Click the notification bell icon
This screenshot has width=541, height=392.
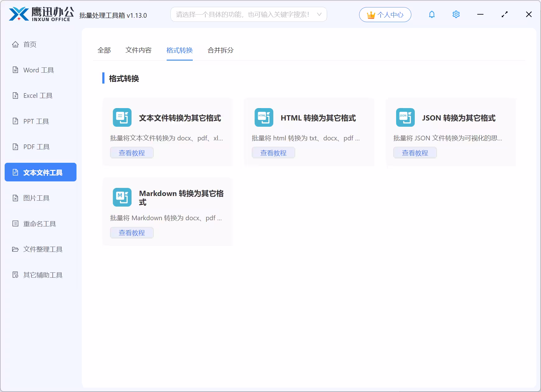(x=432, y=14)
